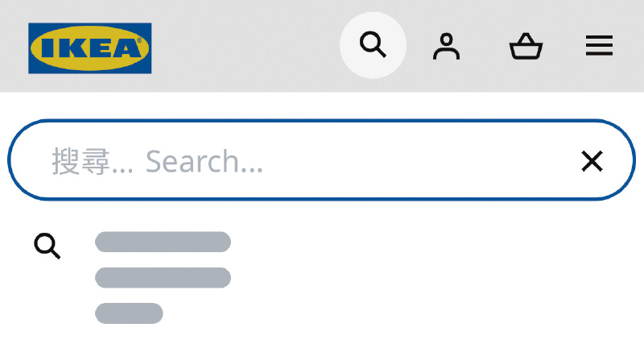Open the hamburger menu
Image resolution: width=644 pixels, height=344 pixels.
599,46
